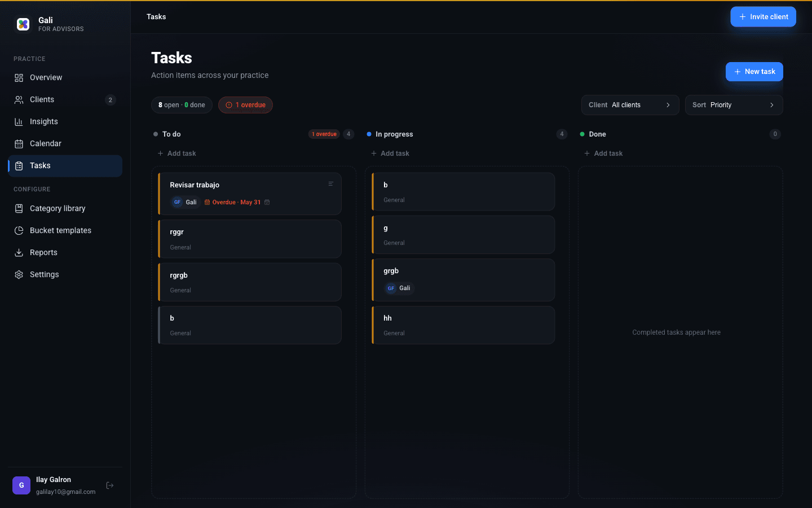Screen dimensions: 812x508
Task: Click the Settings gear icon
Action: coord(19,275)
